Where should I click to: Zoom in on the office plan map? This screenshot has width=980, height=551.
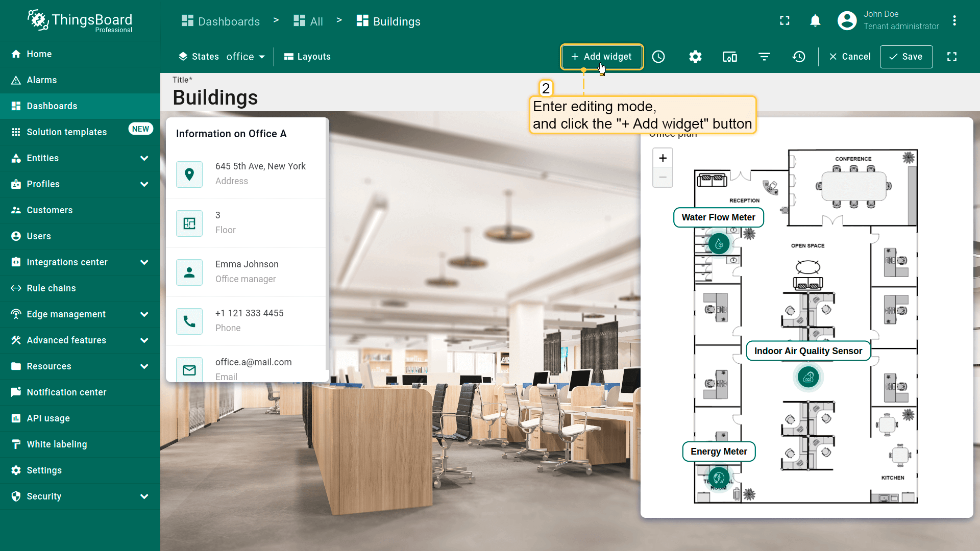(663, 158)
